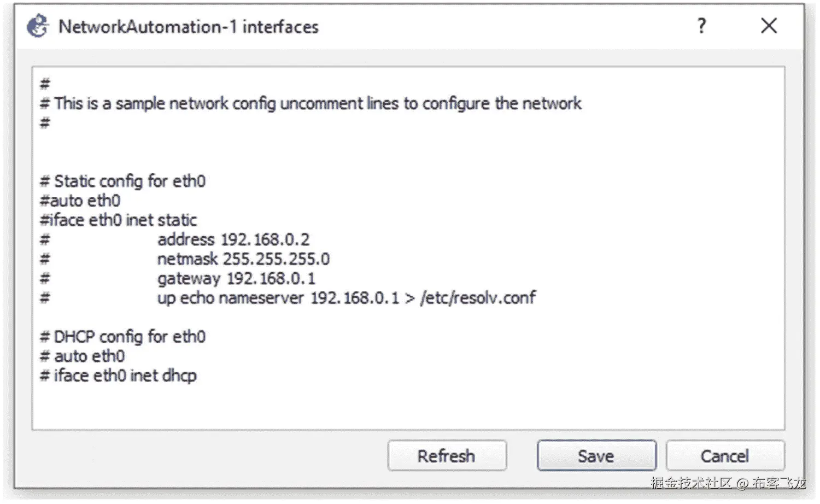
Task: Click the gateway 192.168.0.1 text
Action: pos(236,279)
